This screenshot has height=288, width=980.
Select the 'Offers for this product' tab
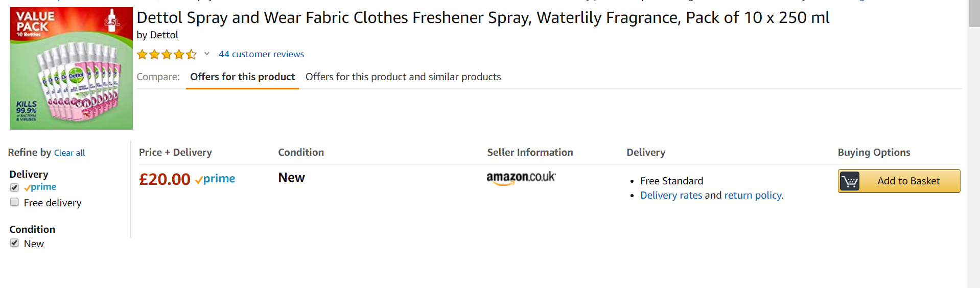pos(242,77)
